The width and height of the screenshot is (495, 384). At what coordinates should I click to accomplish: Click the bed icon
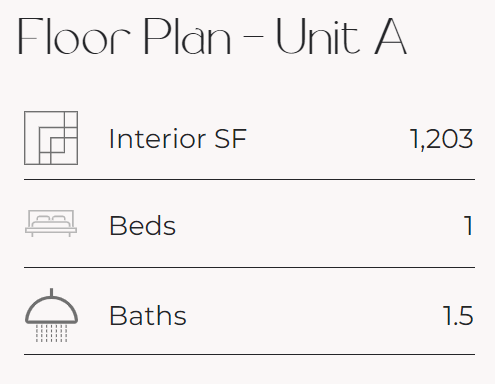[x=51, y=223]
